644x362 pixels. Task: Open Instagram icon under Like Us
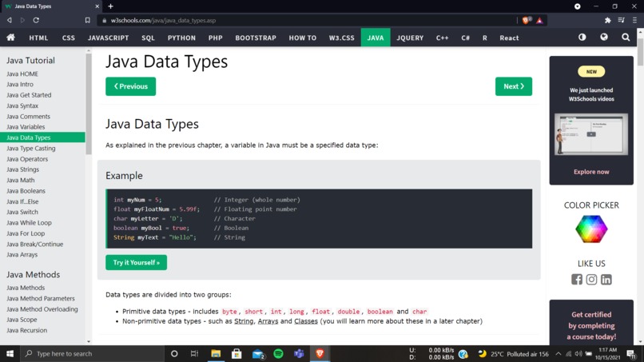tap(591, 280)
